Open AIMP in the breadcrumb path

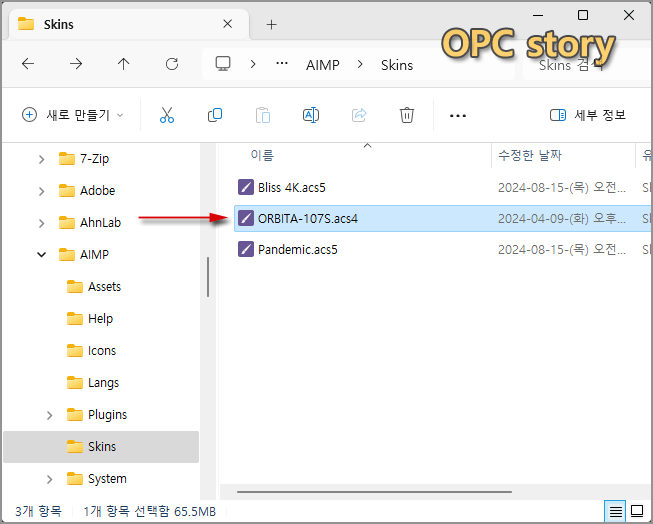pyautogui.click(x=323, y=65)
